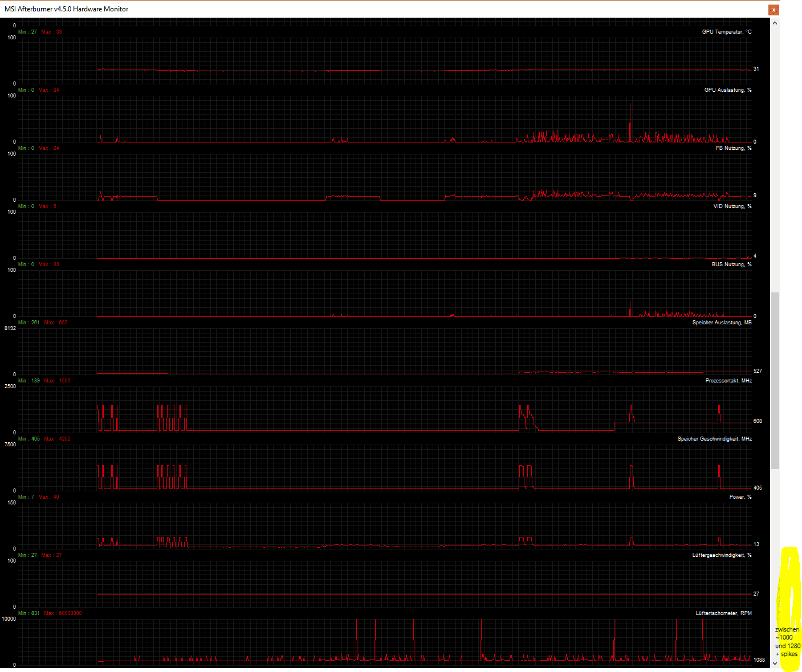
Task: Close the Hardware Monitor window
Action: [773, 10]
